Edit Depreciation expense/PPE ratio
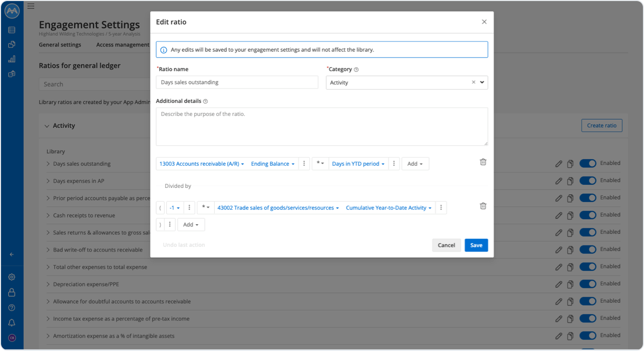The image size is (644, 351). coord(559,284)
